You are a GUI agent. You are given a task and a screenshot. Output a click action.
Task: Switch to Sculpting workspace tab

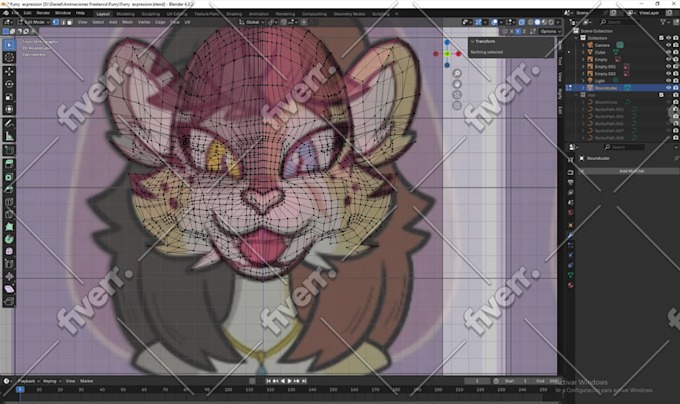(x=150, y=14)
